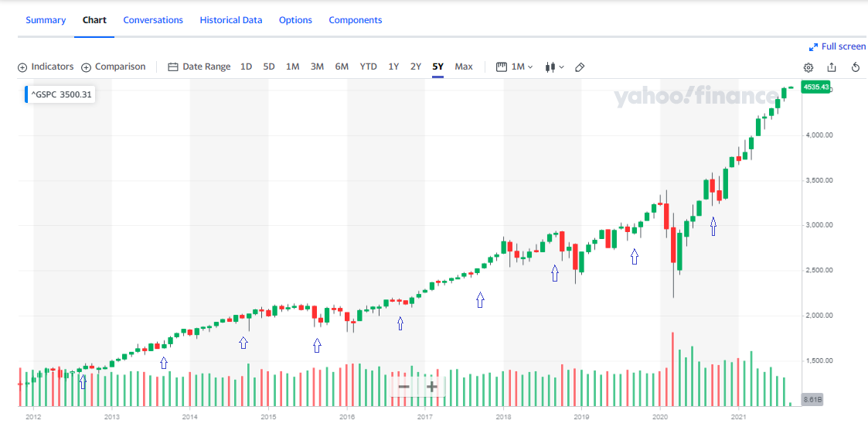The width and height of the screenshot is (868, 427).
Task: Reset the chart with the undo arrow
Action: [856, 67]
